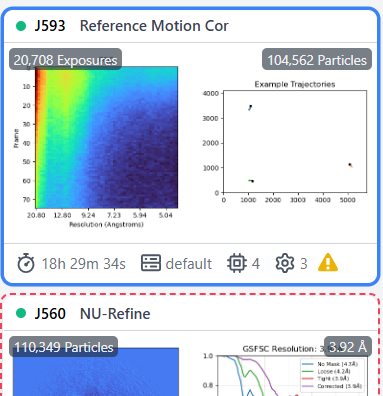The height and width of the screenshot is (396, 383).
Task: Click the GPU chip icon
Action: pos(237,263)
